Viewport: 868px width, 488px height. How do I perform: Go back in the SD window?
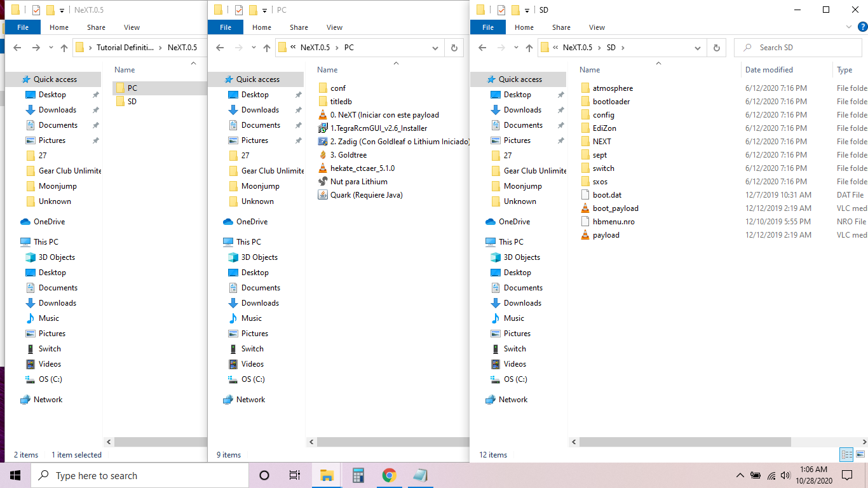pos(482,48)
